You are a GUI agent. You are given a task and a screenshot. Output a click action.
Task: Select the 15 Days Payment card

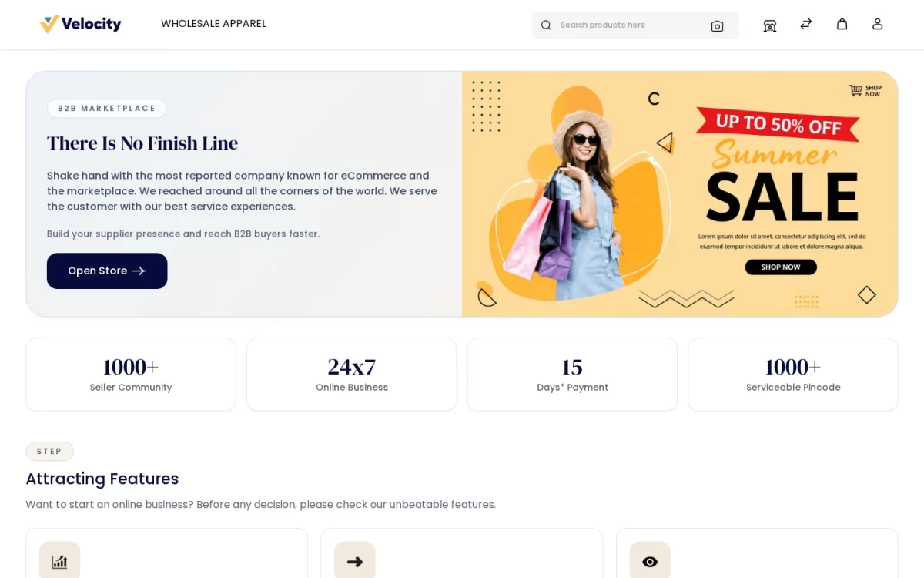[572, 375]
